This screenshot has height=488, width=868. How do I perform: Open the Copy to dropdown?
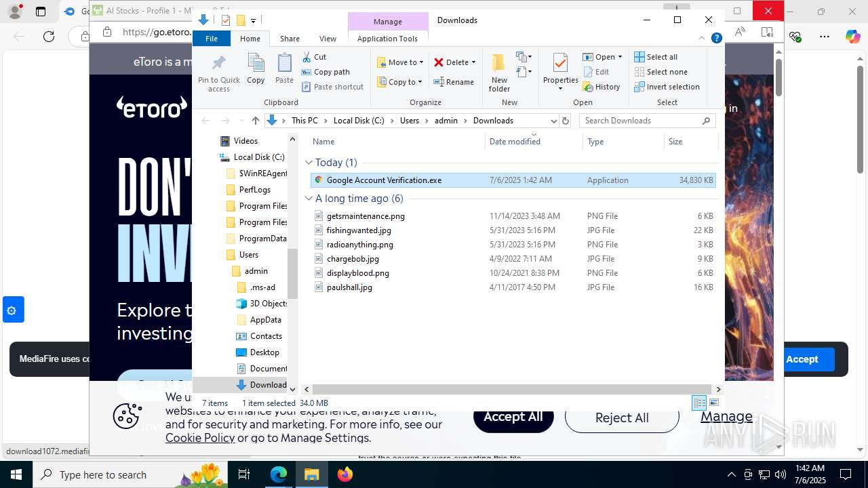tap(400, 82)
